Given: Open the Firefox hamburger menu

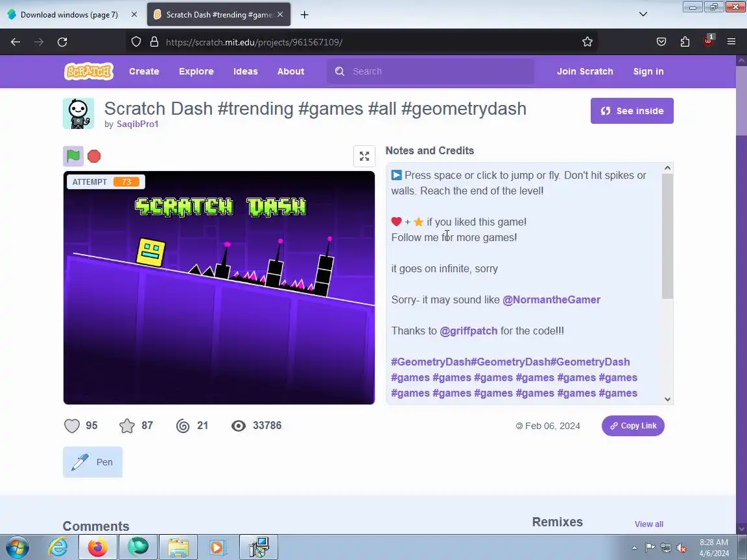Looking at the screenshot, I should pyautogui.click(x=731, y=42).
